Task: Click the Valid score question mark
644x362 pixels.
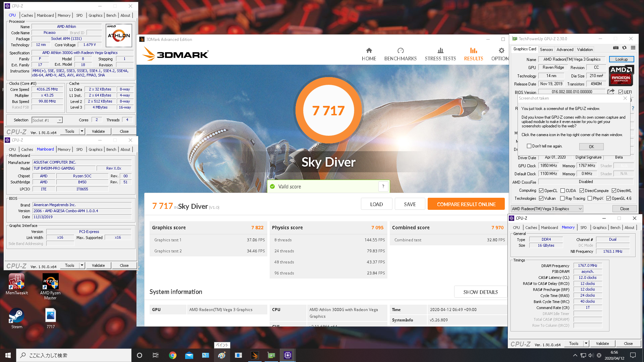Action: coord(383,186)
